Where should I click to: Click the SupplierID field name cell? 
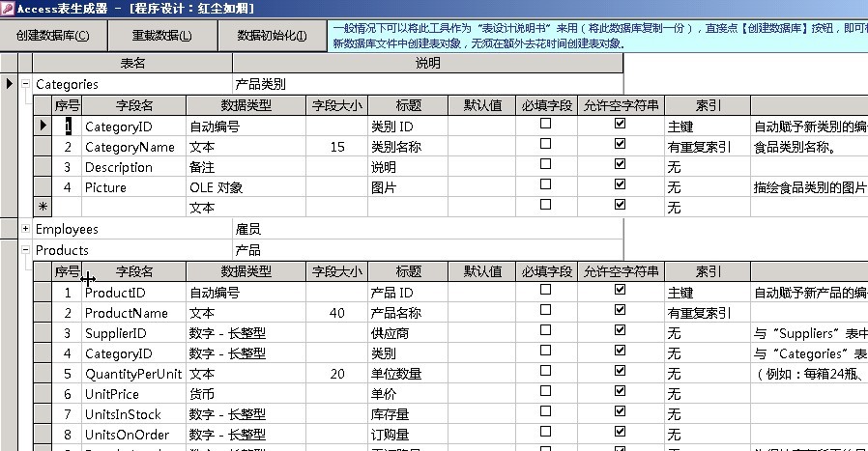[134, 333]
